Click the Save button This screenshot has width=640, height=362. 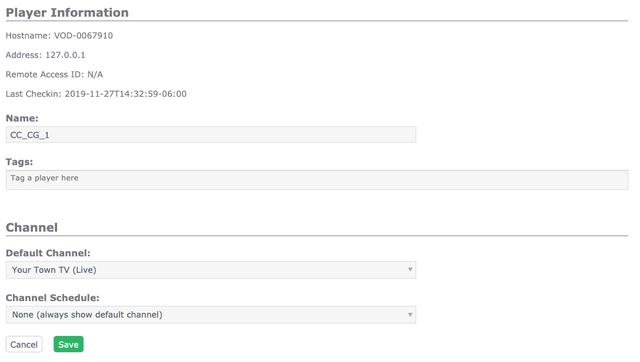(x=68, y=344)
